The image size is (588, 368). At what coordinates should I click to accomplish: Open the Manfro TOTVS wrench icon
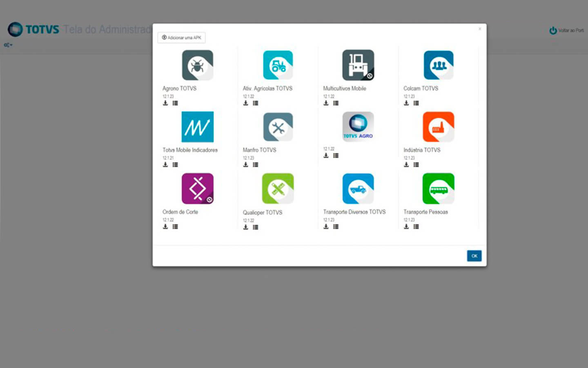click(278, 127)
